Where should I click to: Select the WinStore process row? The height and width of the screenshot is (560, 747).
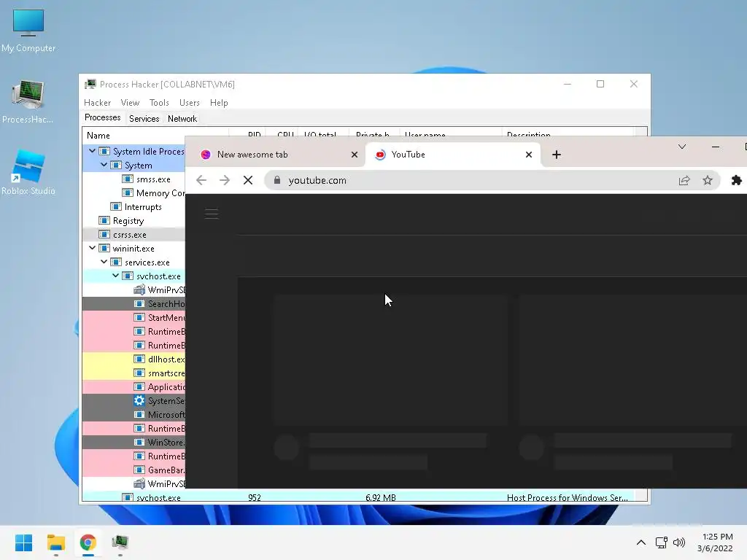134,442
